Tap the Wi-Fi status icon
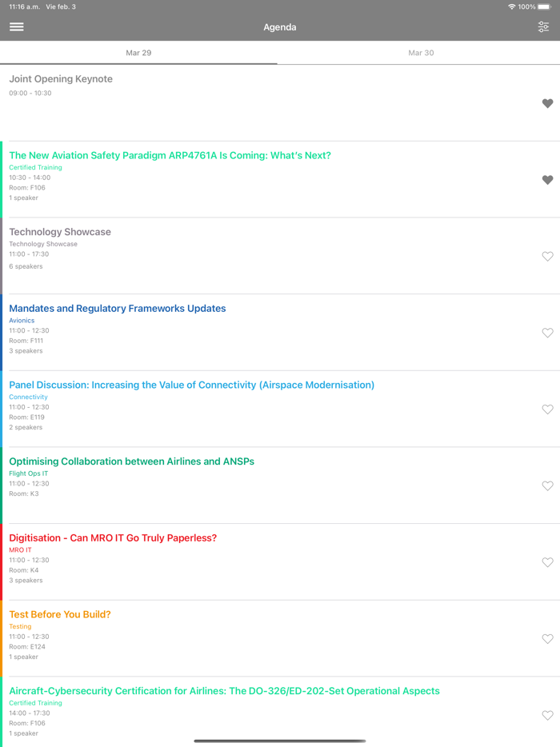 pos(512,6)
